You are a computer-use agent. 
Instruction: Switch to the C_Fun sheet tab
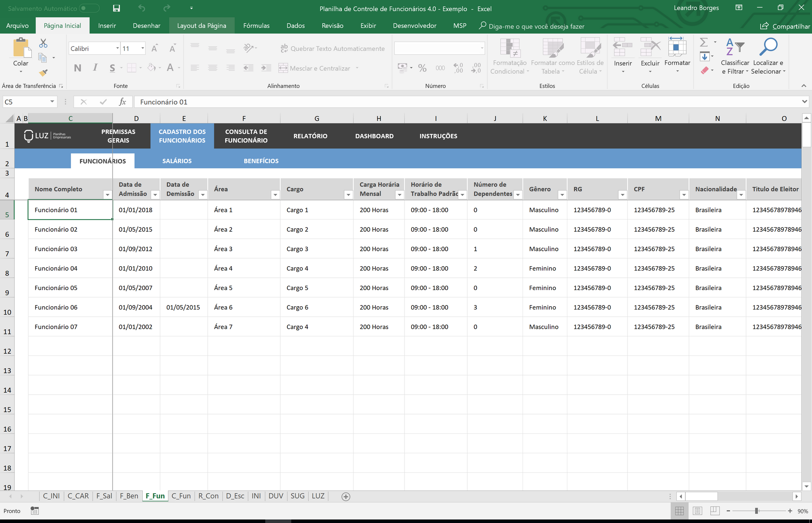point(181,496)
